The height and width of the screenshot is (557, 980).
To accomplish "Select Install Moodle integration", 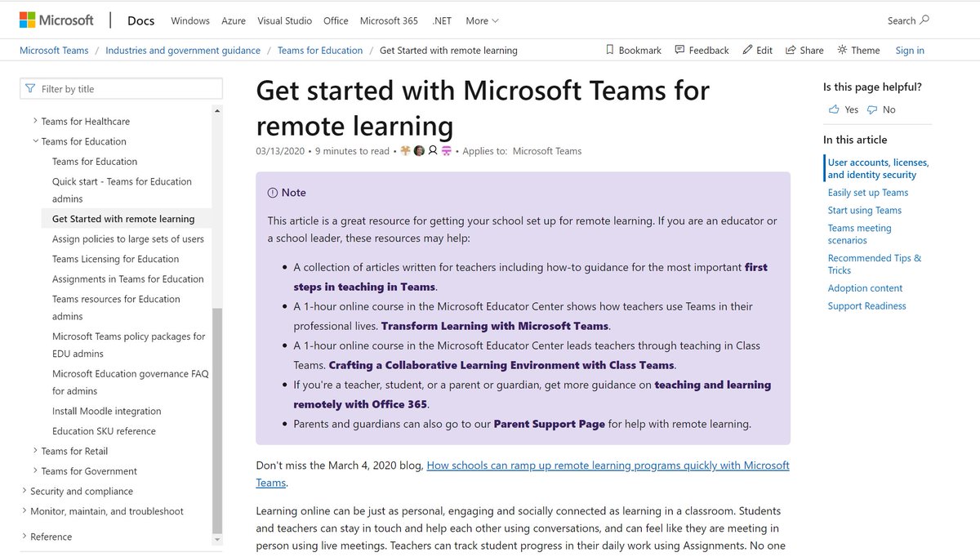I will [107, 411].
